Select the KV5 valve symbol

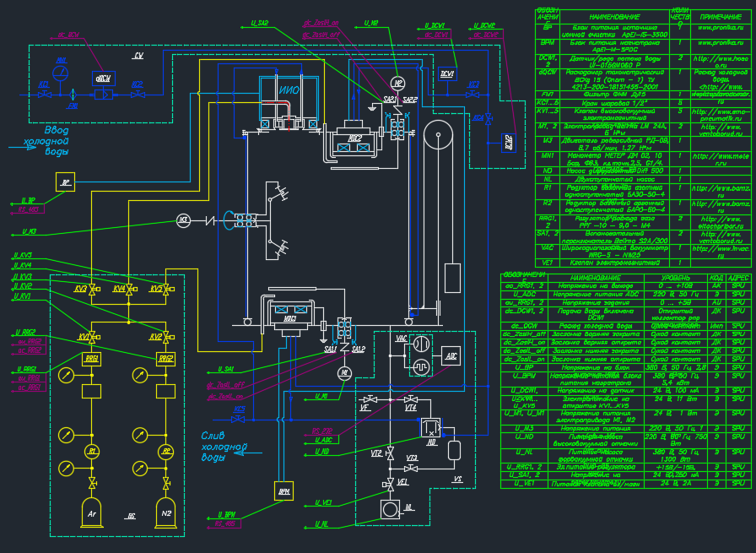tap(166, 289)
